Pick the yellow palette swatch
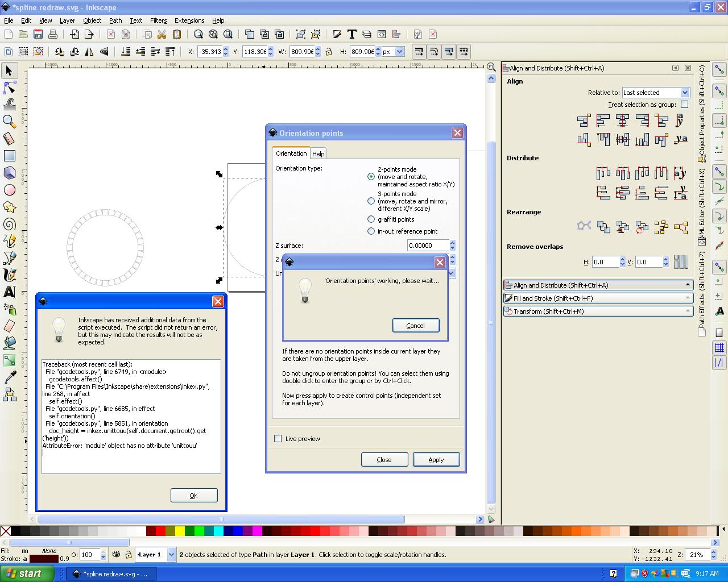This screenshot has width=728, height=582. (180, 531)
